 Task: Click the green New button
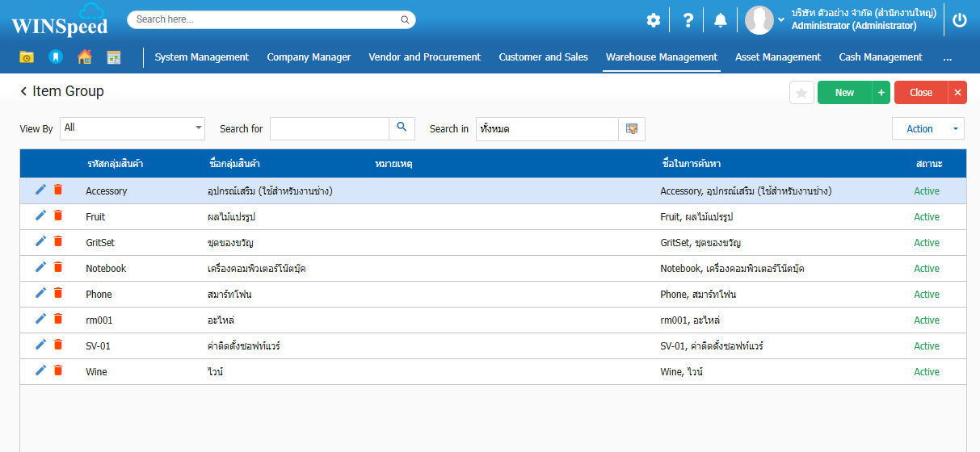844,93
